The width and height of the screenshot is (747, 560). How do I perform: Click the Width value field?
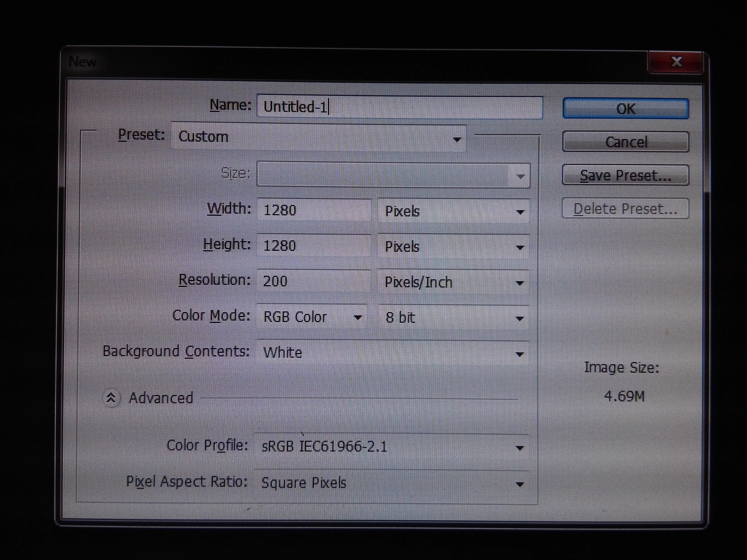314,210
